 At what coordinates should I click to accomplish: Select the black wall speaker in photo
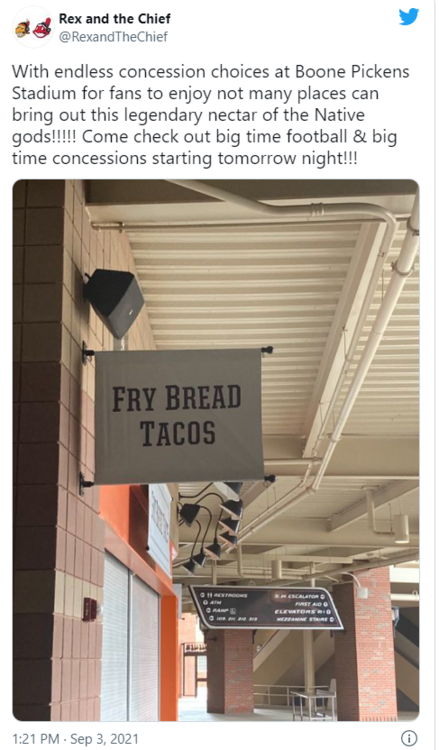114,302
